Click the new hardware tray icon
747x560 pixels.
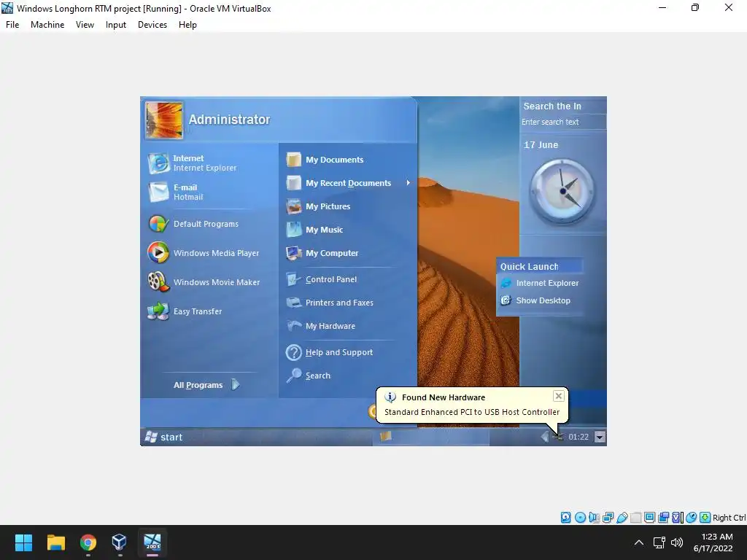coord(558,437)
